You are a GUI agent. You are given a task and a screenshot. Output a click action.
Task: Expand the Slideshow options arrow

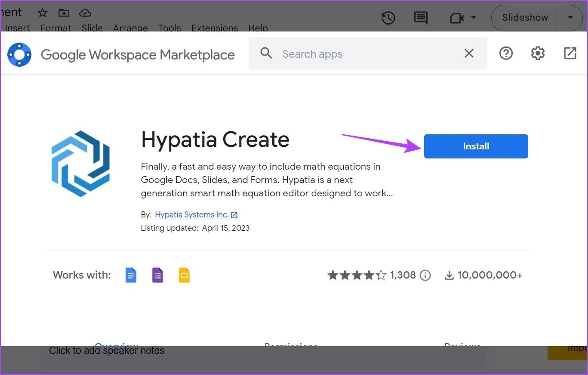point(570,18)
